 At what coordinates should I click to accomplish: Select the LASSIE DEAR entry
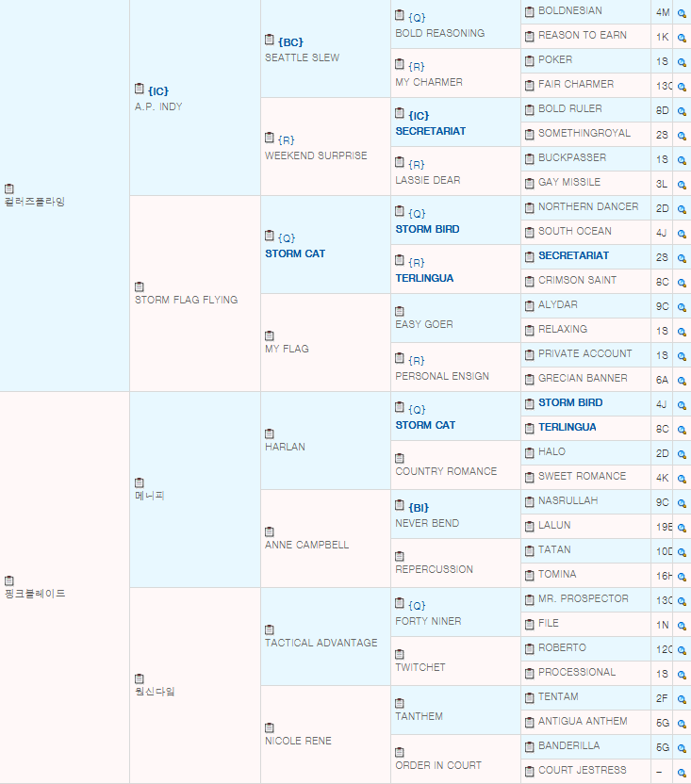coord(428,180)
